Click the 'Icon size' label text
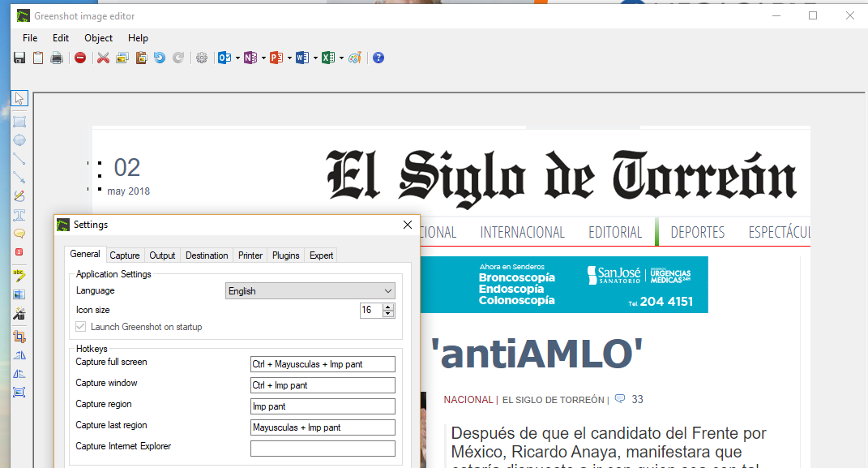Screen dimensions: 868x468 pos(93,310)
